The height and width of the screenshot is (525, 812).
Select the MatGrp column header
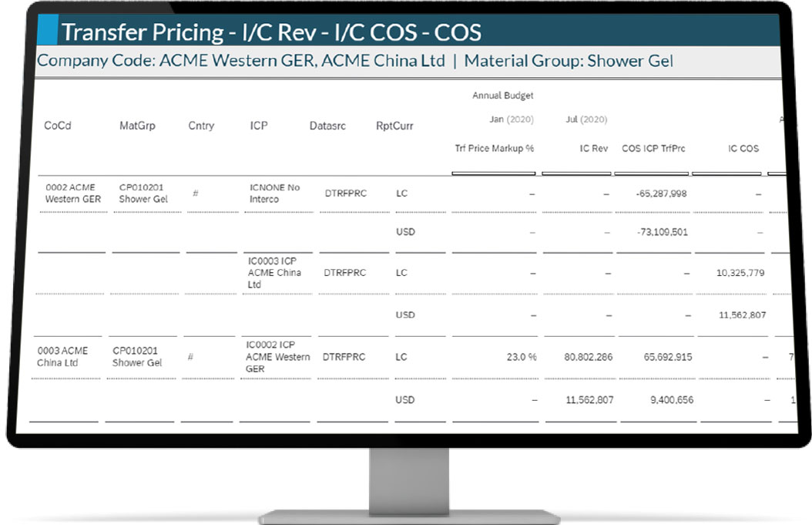[137, 126]
